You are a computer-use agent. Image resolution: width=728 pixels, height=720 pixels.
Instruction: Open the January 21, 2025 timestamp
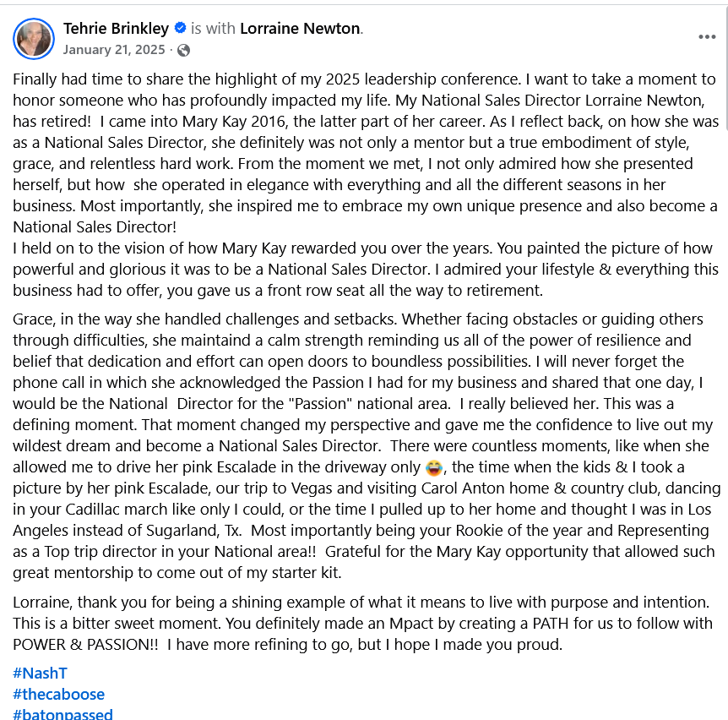[114, 50]
